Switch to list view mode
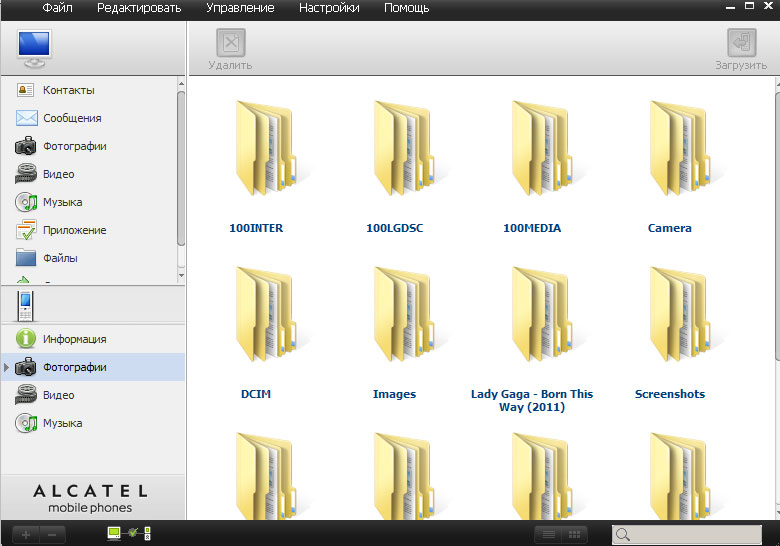Image resolution: width=780 pixels, height=546 pixels. [x=547, y=534]
